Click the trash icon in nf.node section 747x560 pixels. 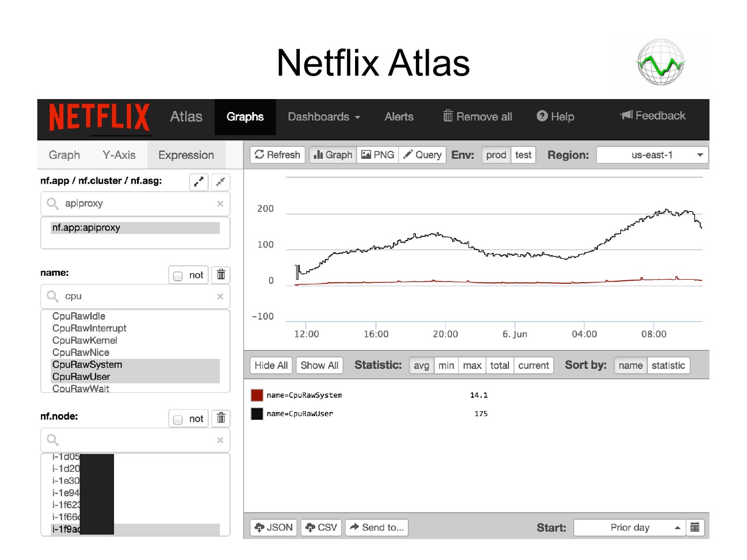point(221,419)
